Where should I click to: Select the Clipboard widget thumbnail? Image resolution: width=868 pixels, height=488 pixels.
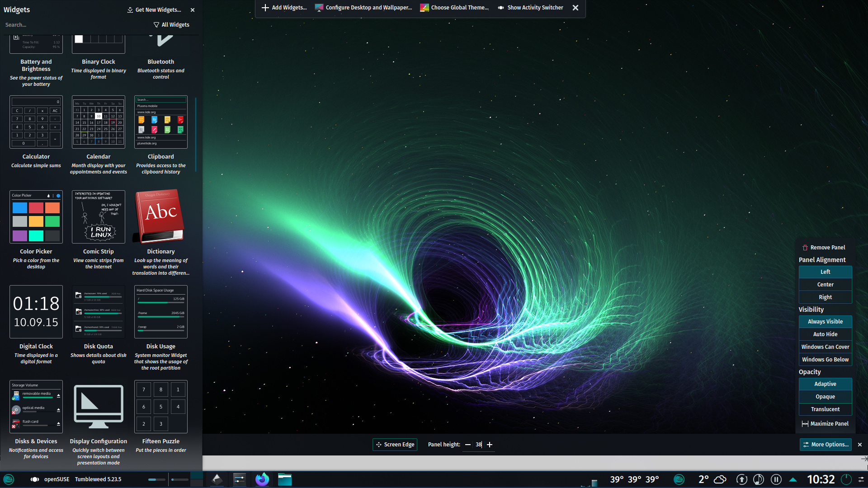161,122
